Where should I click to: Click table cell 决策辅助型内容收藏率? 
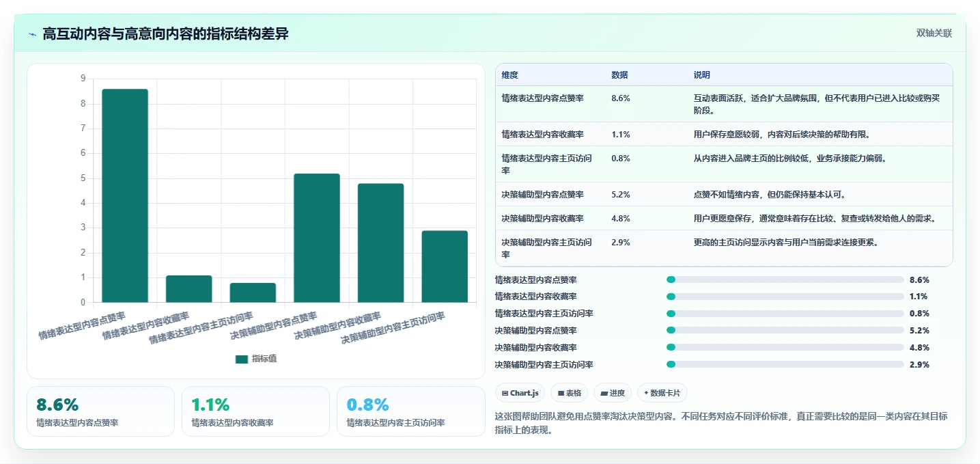(x=542, y=219)
